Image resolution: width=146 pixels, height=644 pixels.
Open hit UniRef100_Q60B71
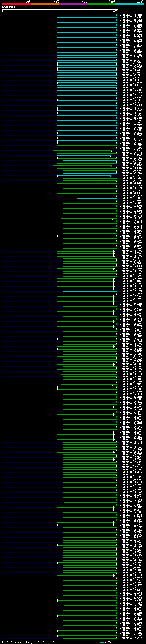[131, 618]
